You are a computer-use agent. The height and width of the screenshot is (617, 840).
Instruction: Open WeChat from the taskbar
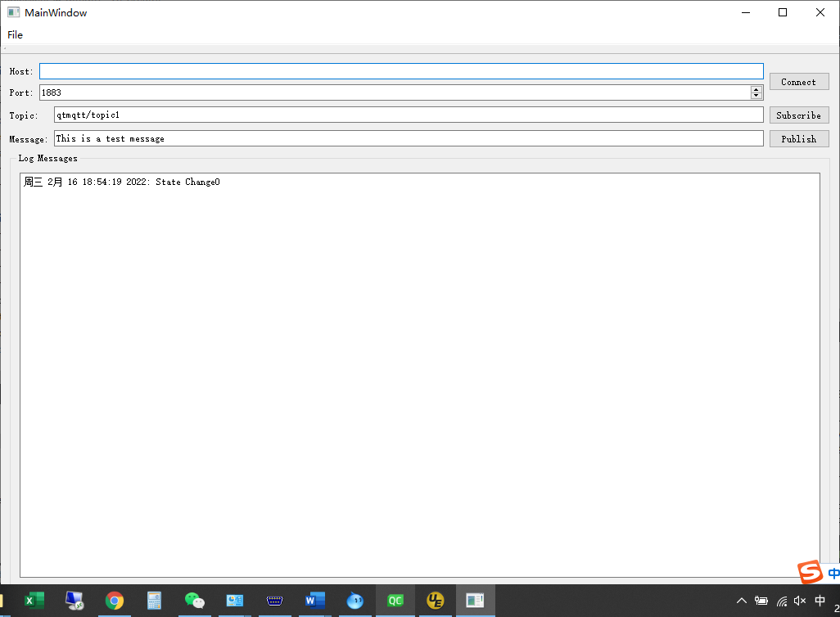pos(194,600)
